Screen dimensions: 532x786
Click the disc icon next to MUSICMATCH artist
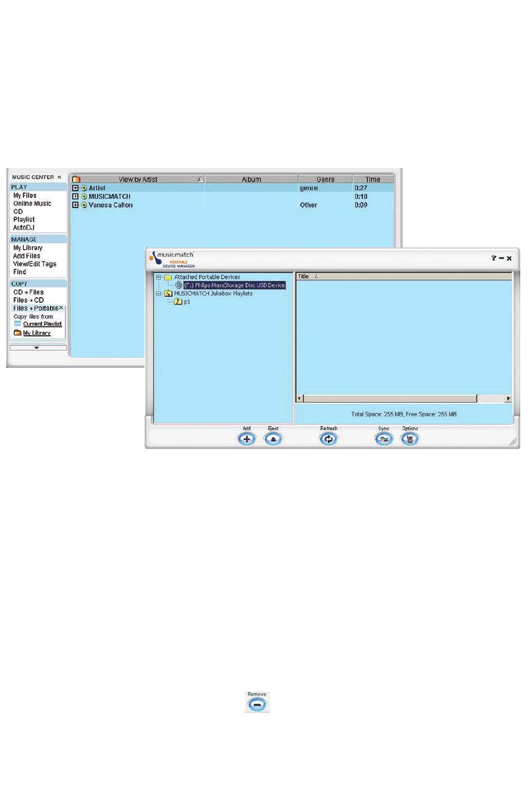click(x=84, y=196)
